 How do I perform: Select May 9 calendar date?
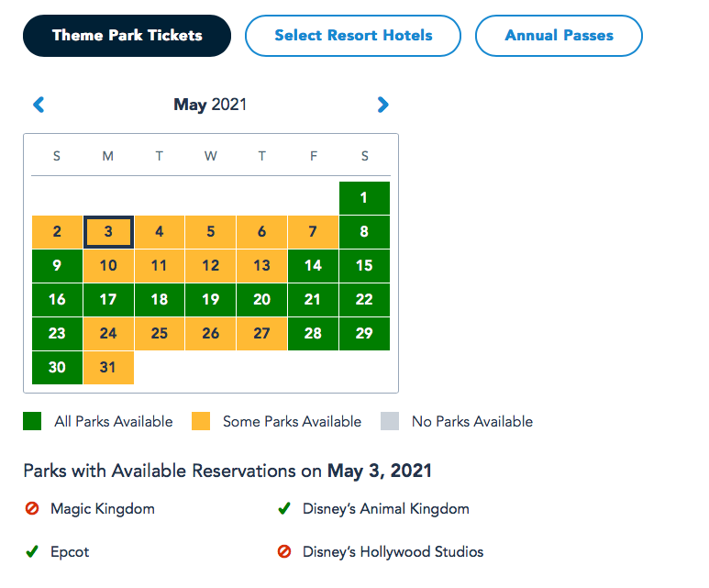click(x=57, y=266)
